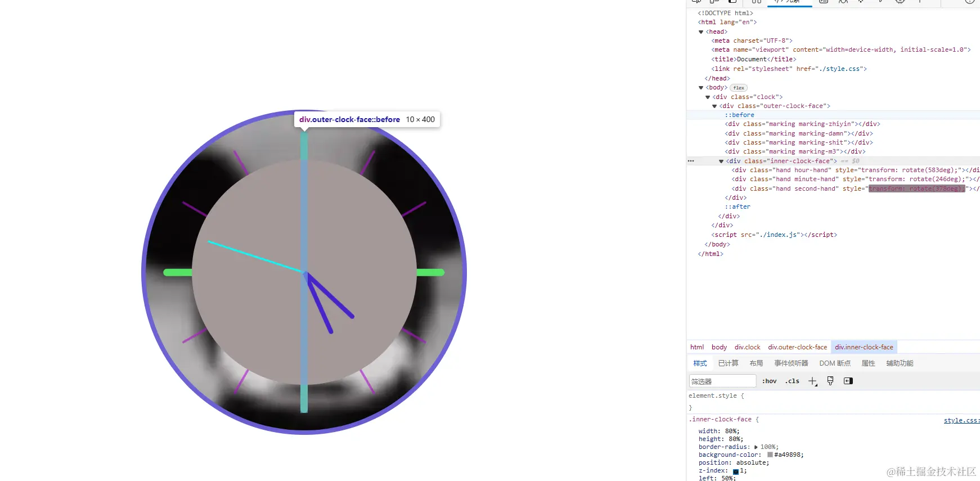The height and width of the screenshot is (481, 980).
Task: Select the ::after pseudo-element row
Action: click(x=737, y=207)
